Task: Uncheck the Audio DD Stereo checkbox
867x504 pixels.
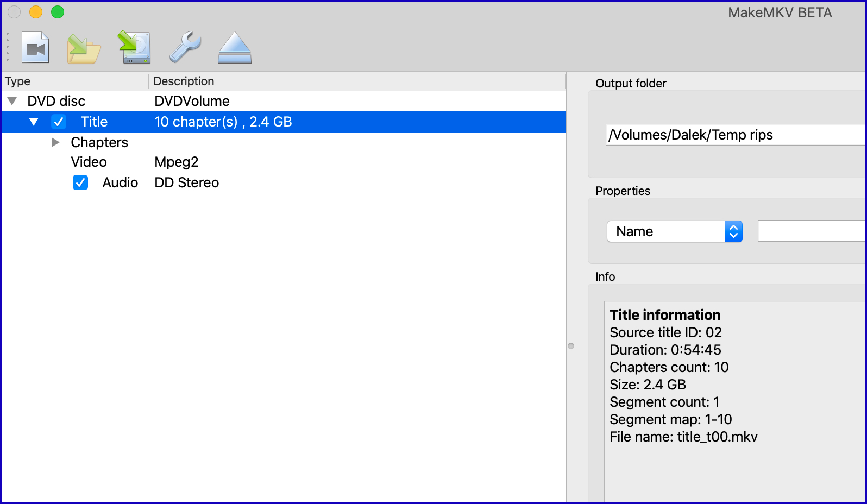Action: tap(80, 182)
